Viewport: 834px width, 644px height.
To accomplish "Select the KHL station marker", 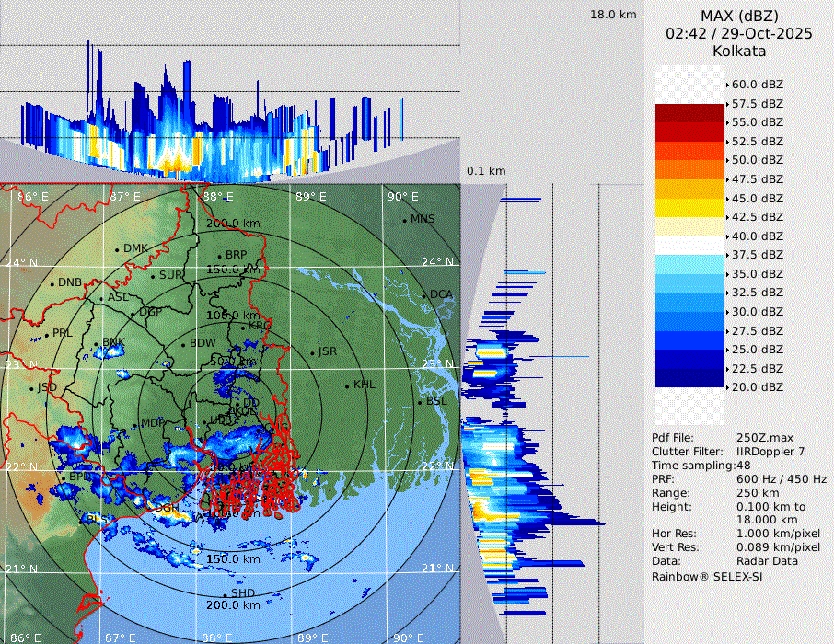I will [x=347, y=385].
